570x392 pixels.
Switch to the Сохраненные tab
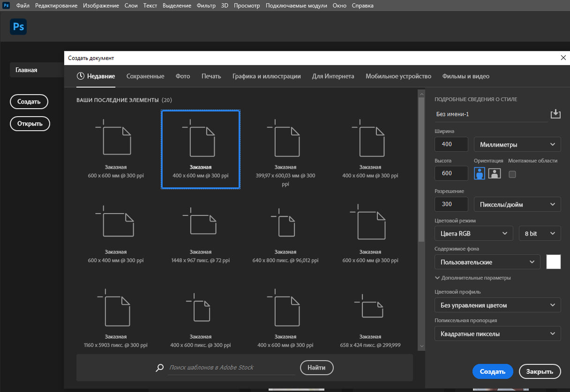click(145, 76)
